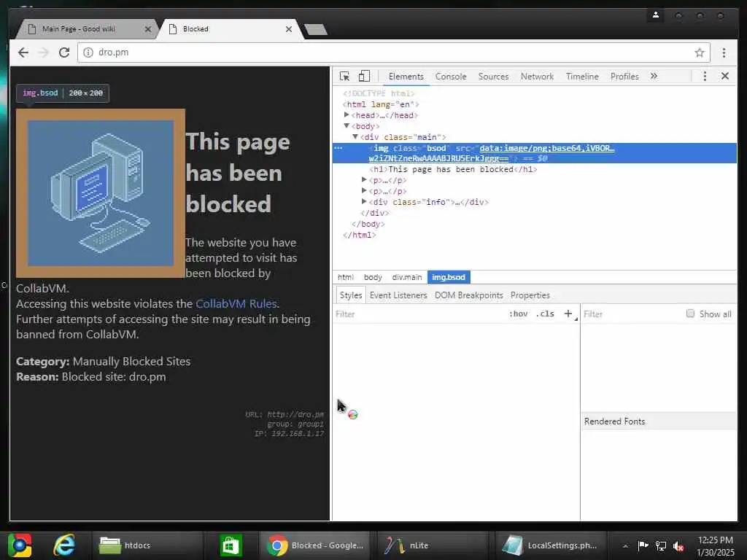Select the Properties subtab

[530, 295]
